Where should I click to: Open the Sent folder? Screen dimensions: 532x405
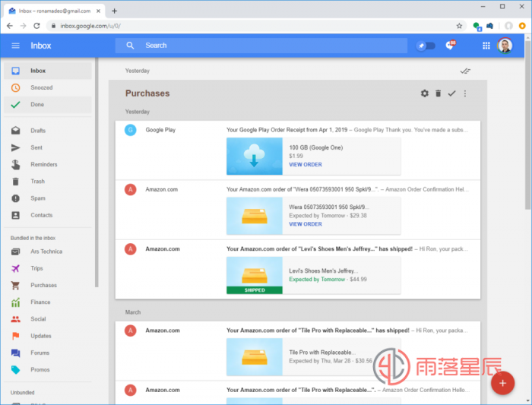(48, 147)
